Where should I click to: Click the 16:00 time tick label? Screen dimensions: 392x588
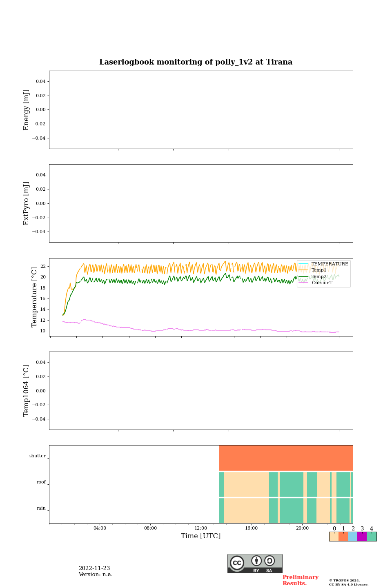coord(252,528)
